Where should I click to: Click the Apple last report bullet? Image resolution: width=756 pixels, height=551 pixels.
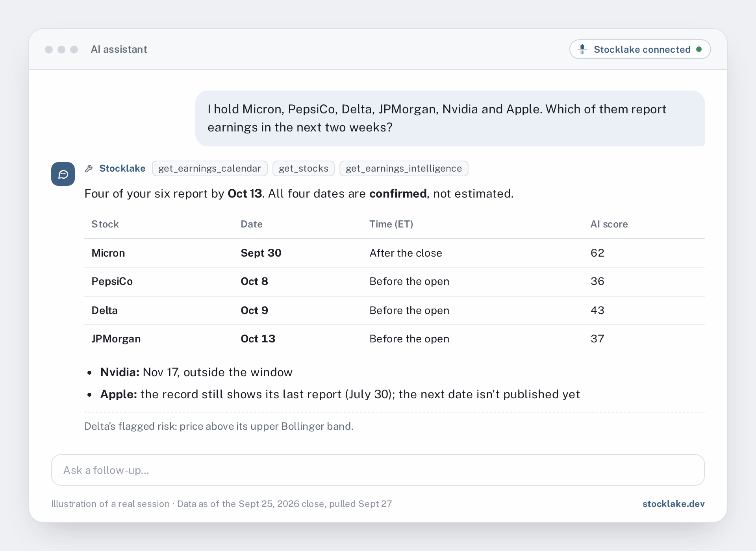[340, 394]
